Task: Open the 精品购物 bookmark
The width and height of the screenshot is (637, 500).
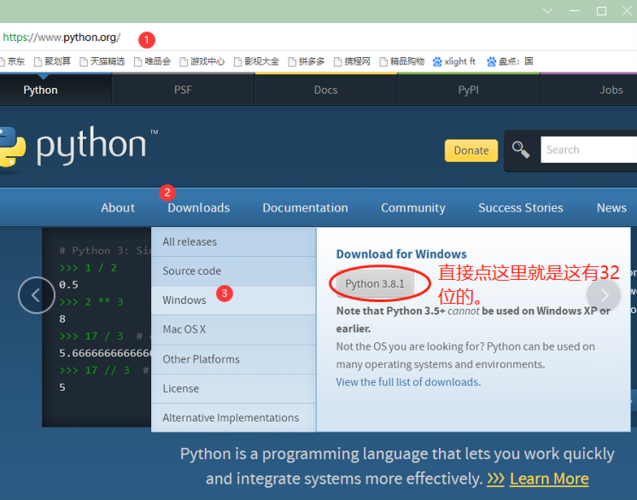Action: [x=402, y=61]
